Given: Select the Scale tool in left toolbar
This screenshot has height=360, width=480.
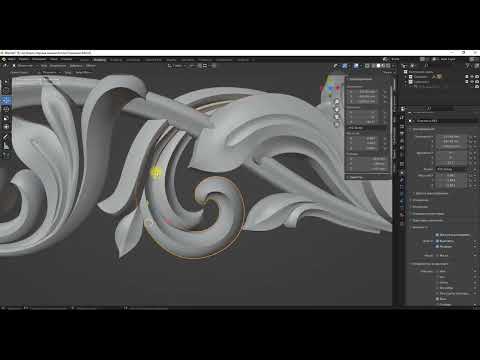Looking at the screenshot, I should [x=6, y=118].
